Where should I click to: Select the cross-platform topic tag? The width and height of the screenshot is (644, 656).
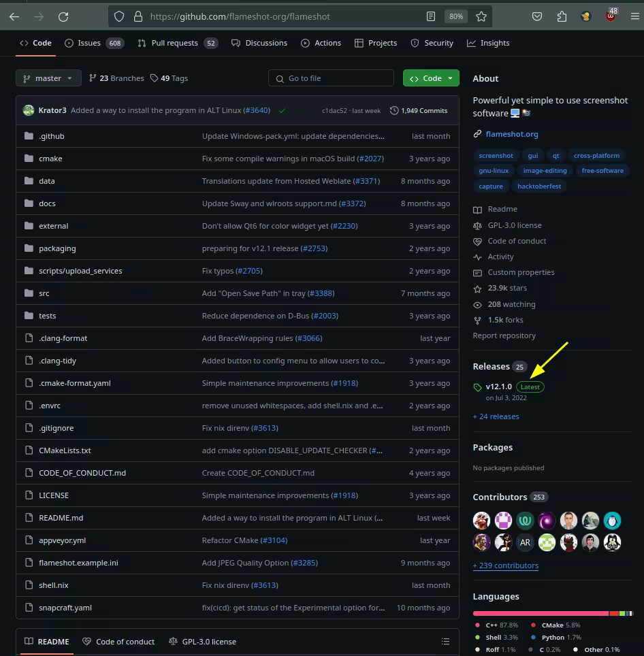(x=596, y=155)
